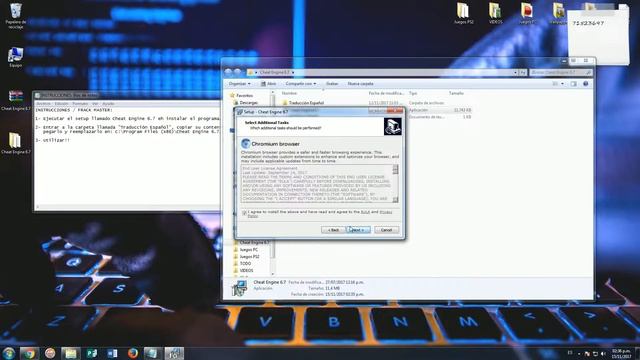Select the Juegos PC desktop folder
This screenshot has height=360, width=640.
tap(527, 13)
